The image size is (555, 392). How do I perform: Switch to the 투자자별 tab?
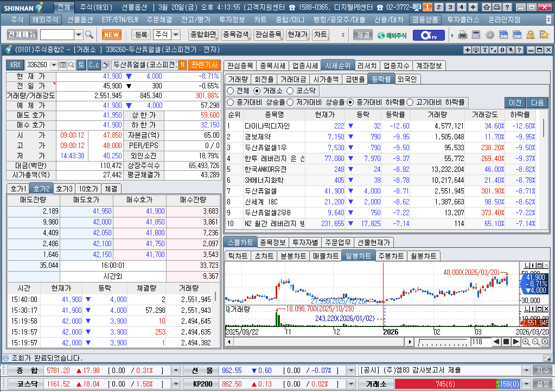click(305, 242)
